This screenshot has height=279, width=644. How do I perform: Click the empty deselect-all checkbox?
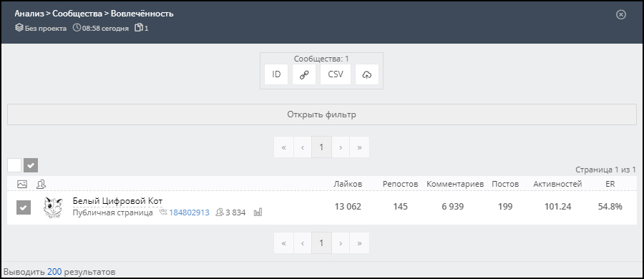[x=14, y=165]
